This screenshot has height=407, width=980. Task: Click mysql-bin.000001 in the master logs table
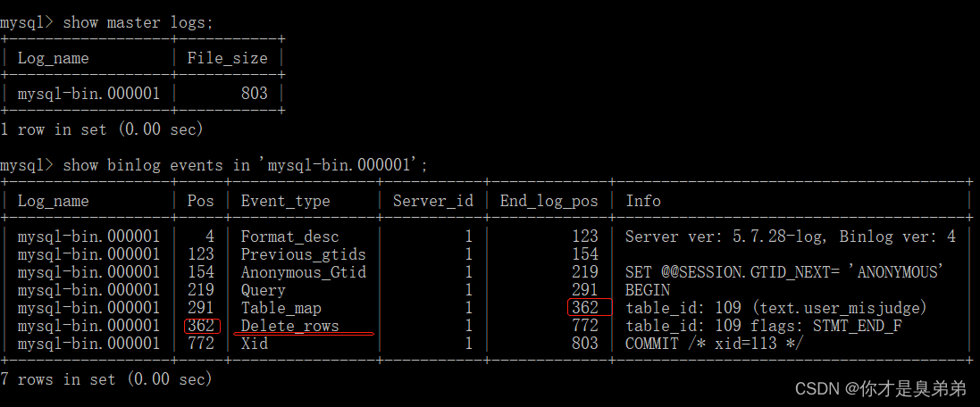(x=88, y=94)
